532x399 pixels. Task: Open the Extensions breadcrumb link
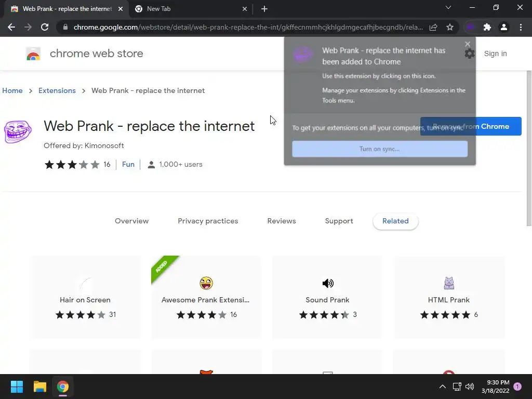[57, 90]
